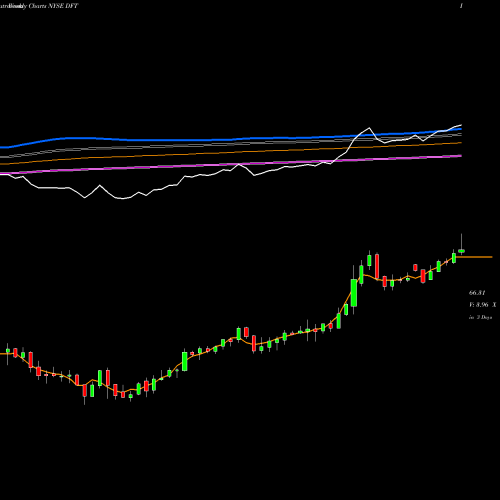The width and height of the screenshot is (500, 500).
Task: Click the 'in 2 Days' label
Action: click(480, 317)
